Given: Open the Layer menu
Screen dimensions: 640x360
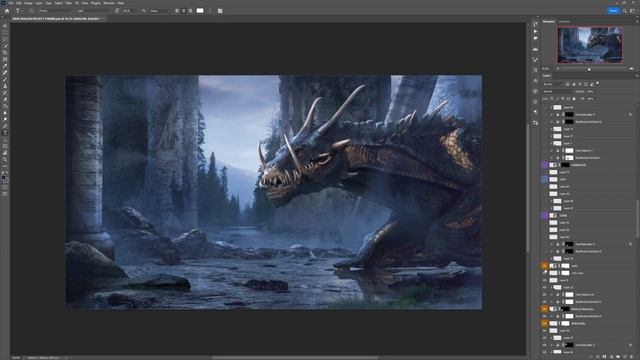Looking at the screenshot, I should click(39, 3).
